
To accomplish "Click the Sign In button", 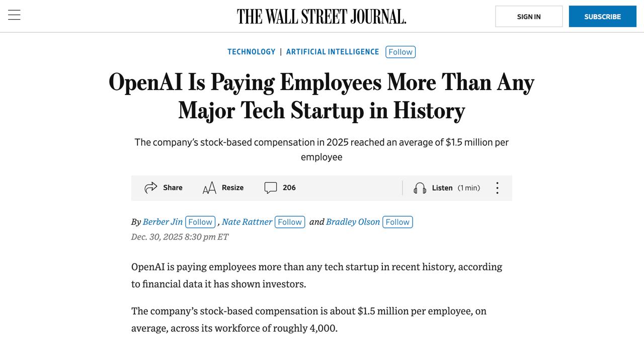I will click(x=529, y=17).
